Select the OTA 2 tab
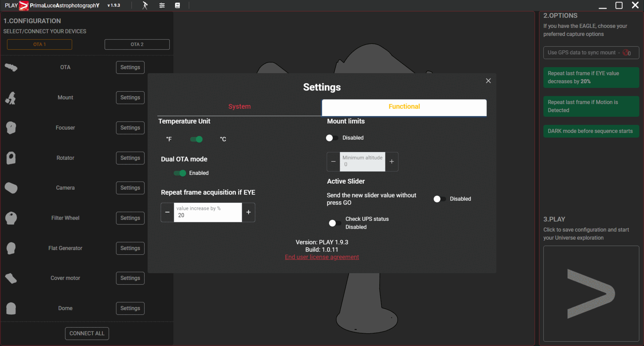 point(137,45)
